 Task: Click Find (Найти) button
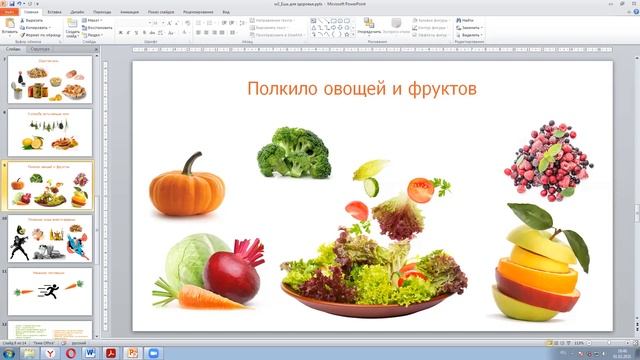coord(465,20)
